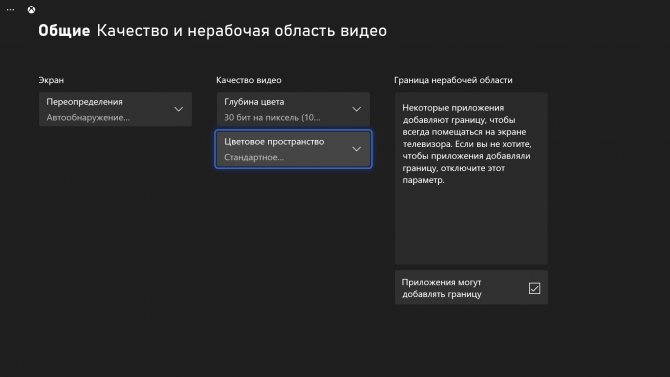Image resolution: width=670 pixels, height=377 pixels.
Task: Toggle the Приложения могут добавлять границу checkbox
Action: (x=534, y=289)
